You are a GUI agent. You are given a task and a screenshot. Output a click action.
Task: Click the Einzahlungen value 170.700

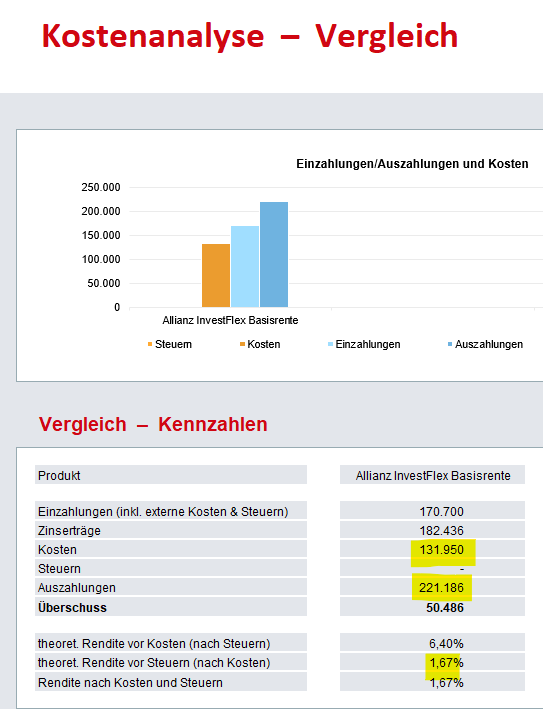click(441, 511)
